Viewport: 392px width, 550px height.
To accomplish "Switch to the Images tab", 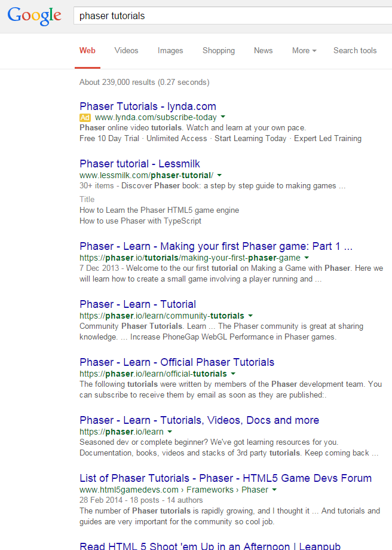I will (170, 51).
